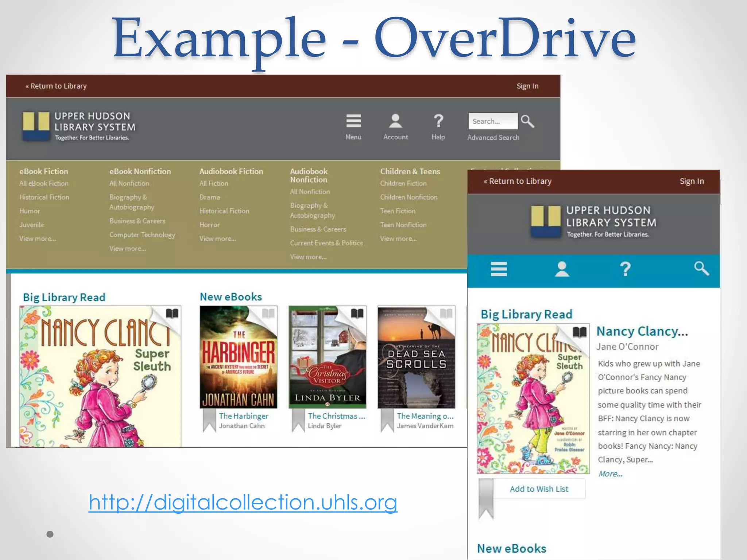This screenshot has width=747, height=560.
Task: Click Sign In in desktop top bar
Action: click(527, 86)
